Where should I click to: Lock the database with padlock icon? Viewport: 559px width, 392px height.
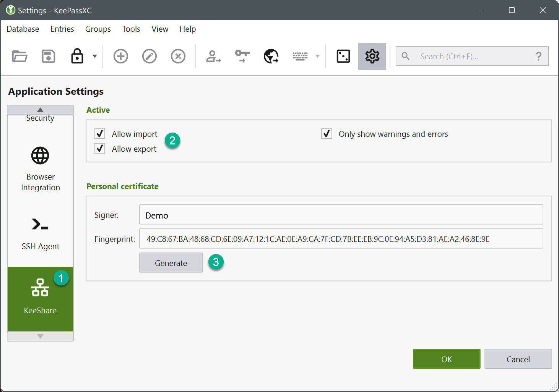pos(77,56)
